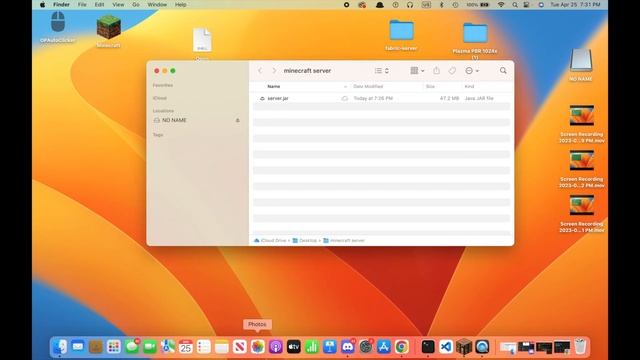This screenshot has height=360, width=640.
Task: Toggle sort order chevron on Name column
Action: (345, 87)
